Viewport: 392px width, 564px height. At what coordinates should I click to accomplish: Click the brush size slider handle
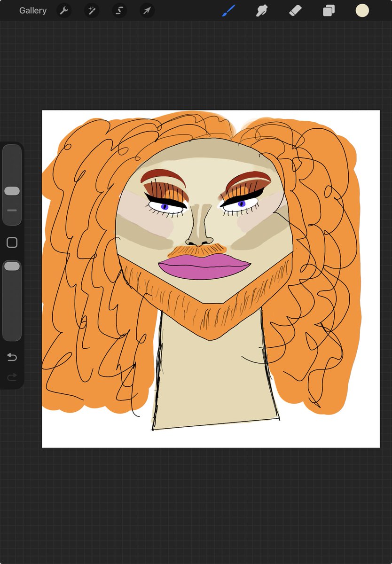coord(12,191)
